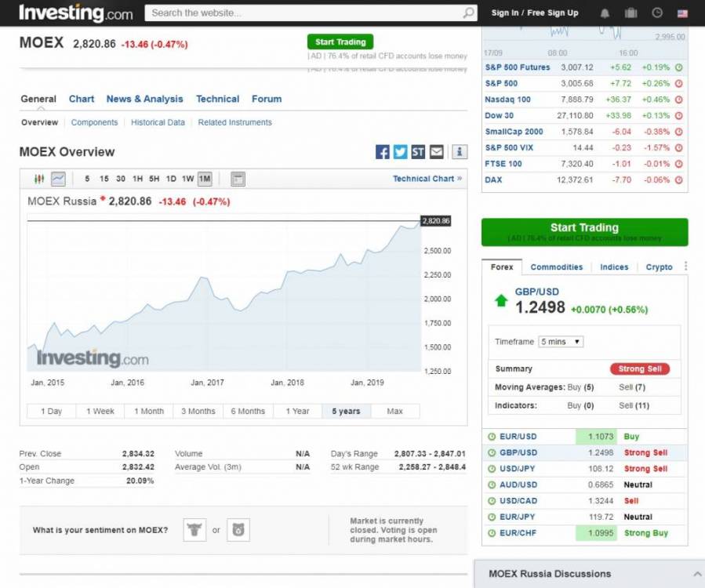The height and width of the screenshot is (588, 705).
Task: Click the clock icon next to USD/JPY
Action: pos(492,469)
